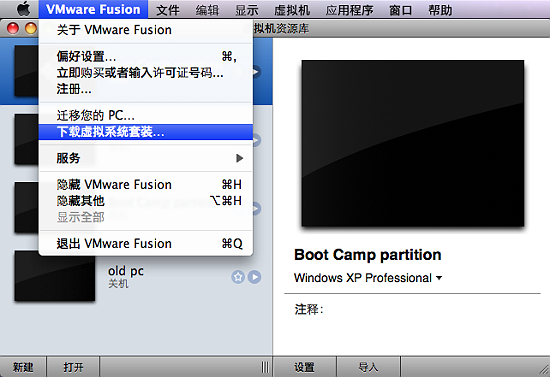This screenshot has height=377, width=550.
Task: Select 迁移您的 PC… menu item
Action: click(146, 115)
